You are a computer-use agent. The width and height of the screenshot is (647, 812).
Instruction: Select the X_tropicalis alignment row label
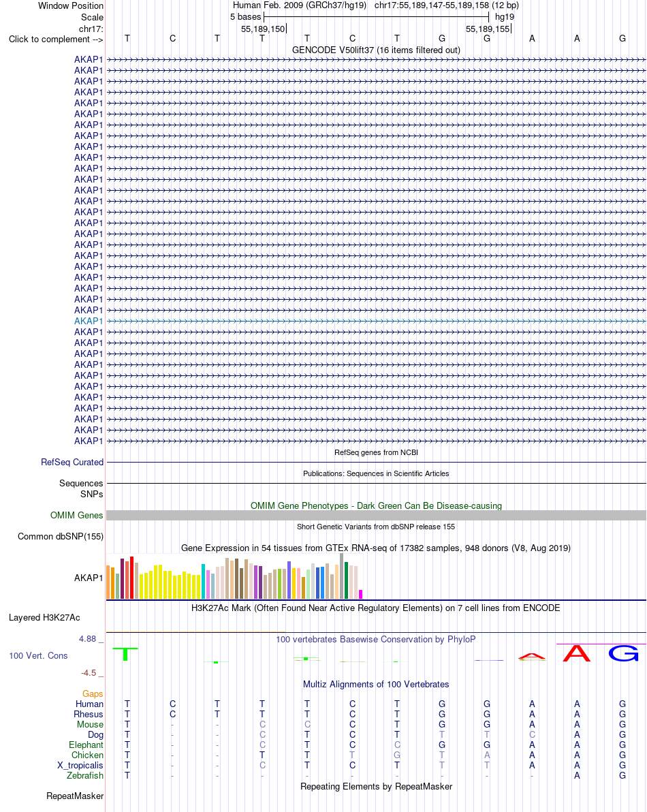[80, 765]
